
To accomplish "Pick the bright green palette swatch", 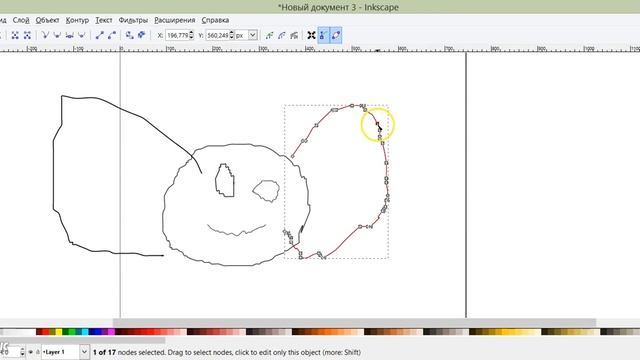I will coord(72,332).
